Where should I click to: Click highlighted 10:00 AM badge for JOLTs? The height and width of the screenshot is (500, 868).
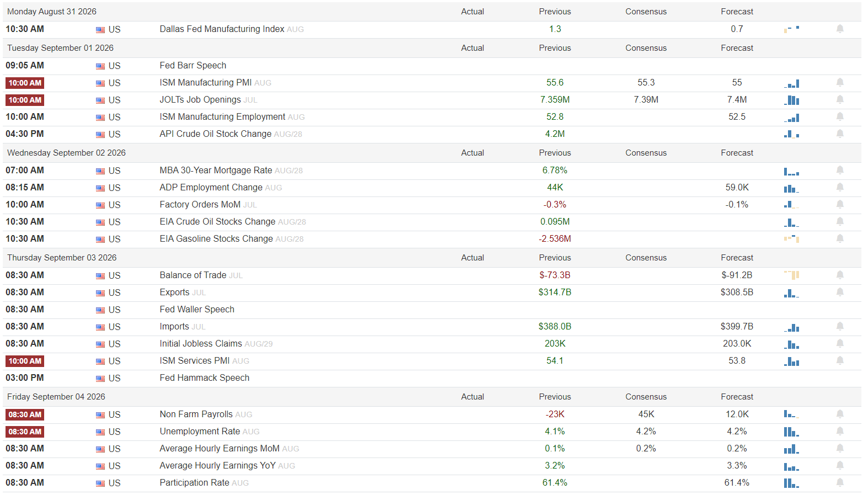25,100
